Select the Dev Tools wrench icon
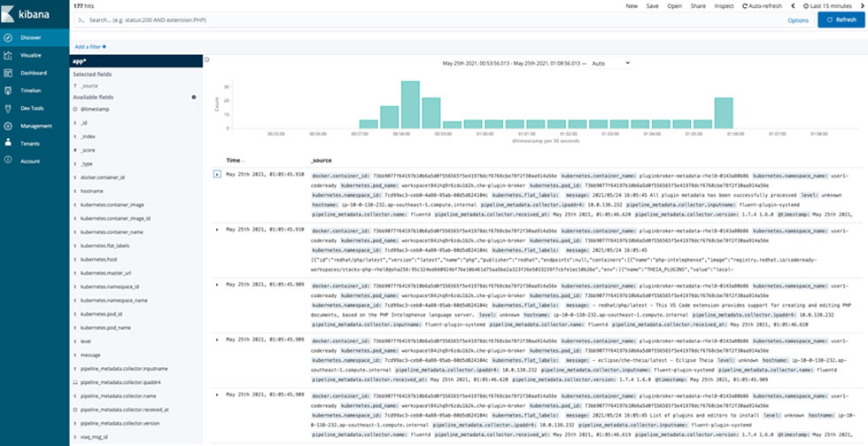This screenshot has height=446, width=868. tap(7, 107)
